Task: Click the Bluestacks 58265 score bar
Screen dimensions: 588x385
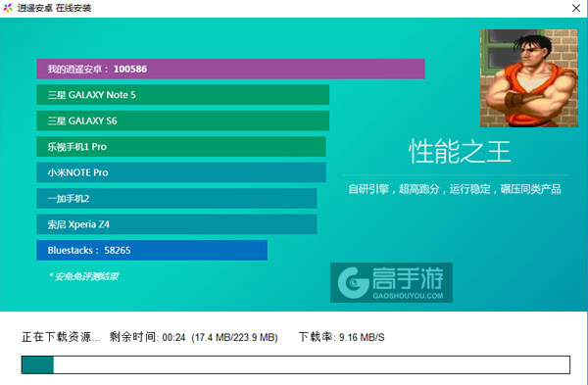Action: pyautogui.click(x=152, y=250)
